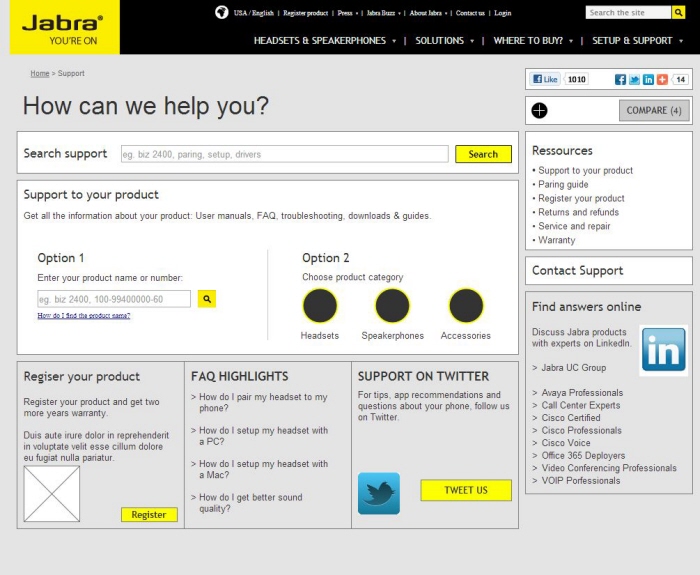Image resolution: width=700 pixels, height=575 pixels.
Task: Click the globe region icon
Action: (221, 12)
